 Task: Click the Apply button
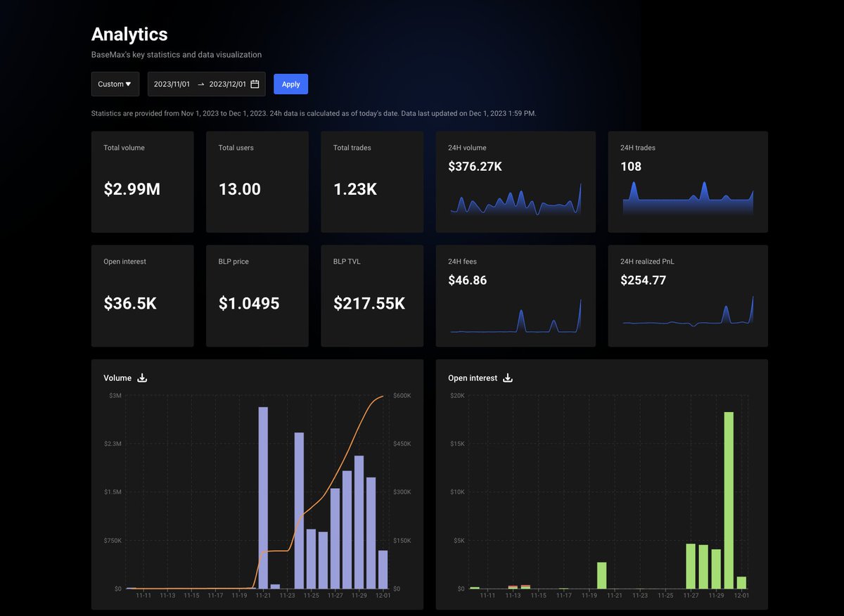[x=290, y=84]
